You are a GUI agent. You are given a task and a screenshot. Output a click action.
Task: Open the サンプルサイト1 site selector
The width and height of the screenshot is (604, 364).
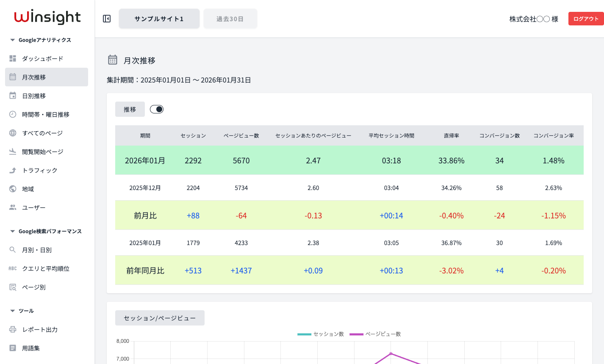[x=159, y=19]
